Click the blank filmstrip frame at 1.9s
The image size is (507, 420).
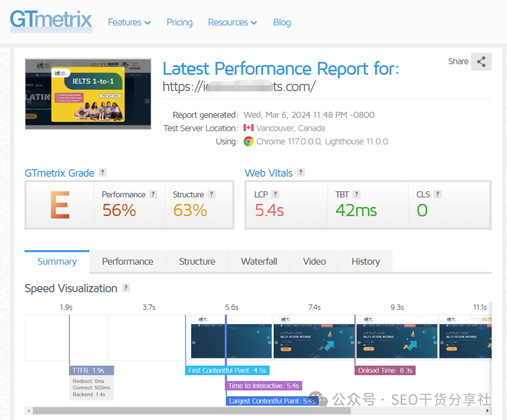tap(66, 337)
